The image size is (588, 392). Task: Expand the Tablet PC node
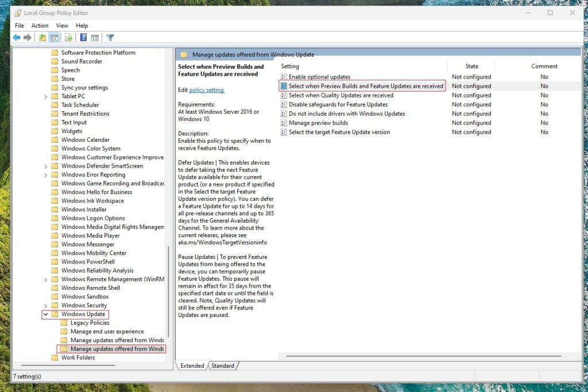[46, 95]
